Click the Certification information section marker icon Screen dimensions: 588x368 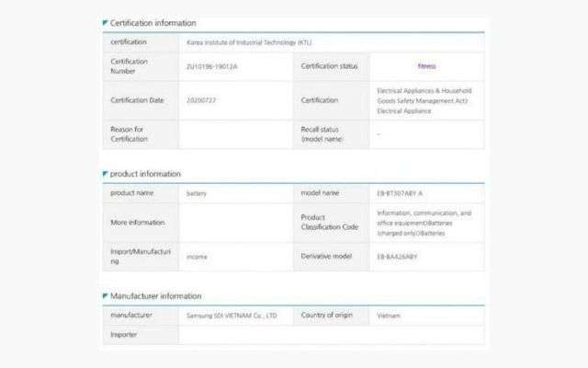[x=105, y=23]
